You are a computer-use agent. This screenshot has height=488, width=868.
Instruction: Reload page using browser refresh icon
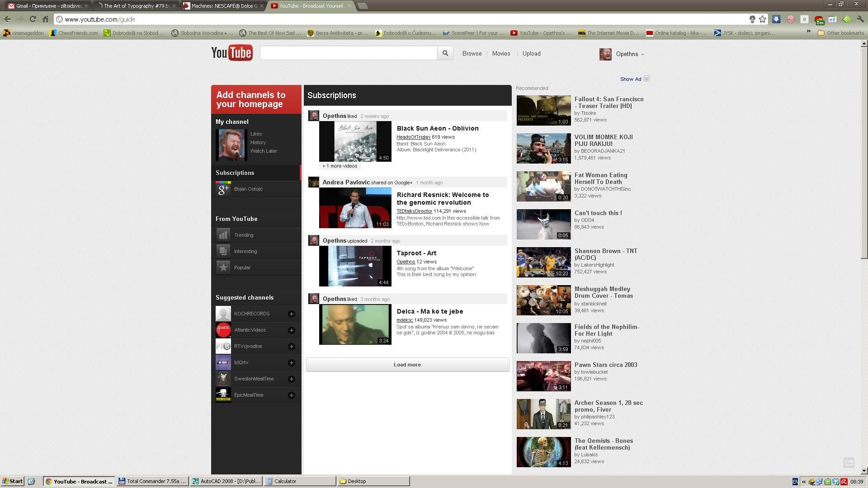(x=33, y=19)
